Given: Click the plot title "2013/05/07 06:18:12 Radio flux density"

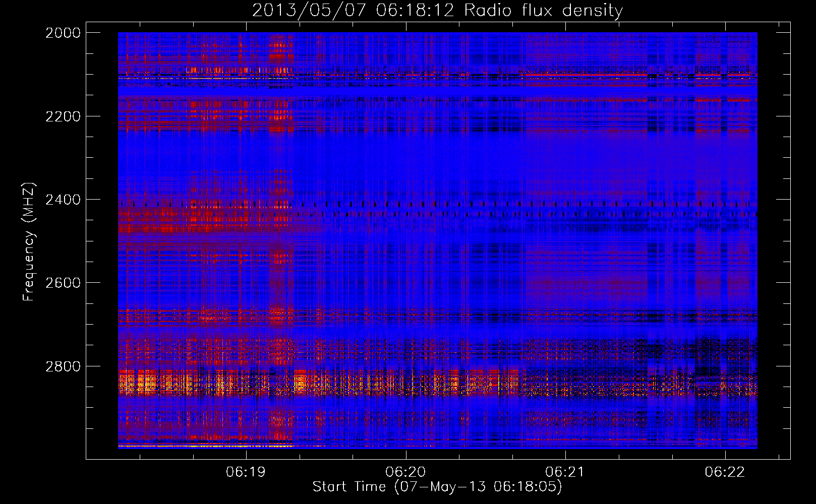Looking at the screenshot, I should (437, 11).
